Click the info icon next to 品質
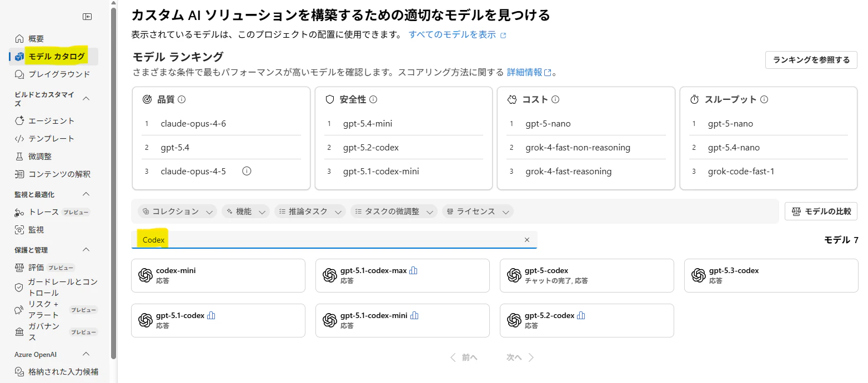The image size is (868, 383). coord(181,99)
